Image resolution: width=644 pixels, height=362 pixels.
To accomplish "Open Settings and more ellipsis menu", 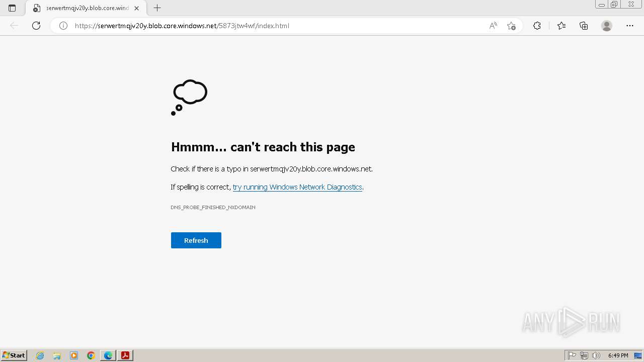I will point(630,26).
